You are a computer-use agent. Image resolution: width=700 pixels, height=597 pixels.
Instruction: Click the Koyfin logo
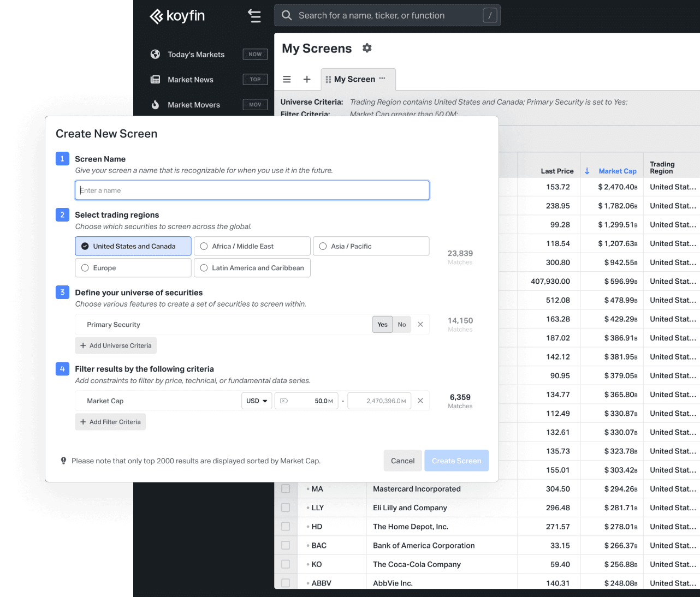pyautogui.click(x=177, y=16)
